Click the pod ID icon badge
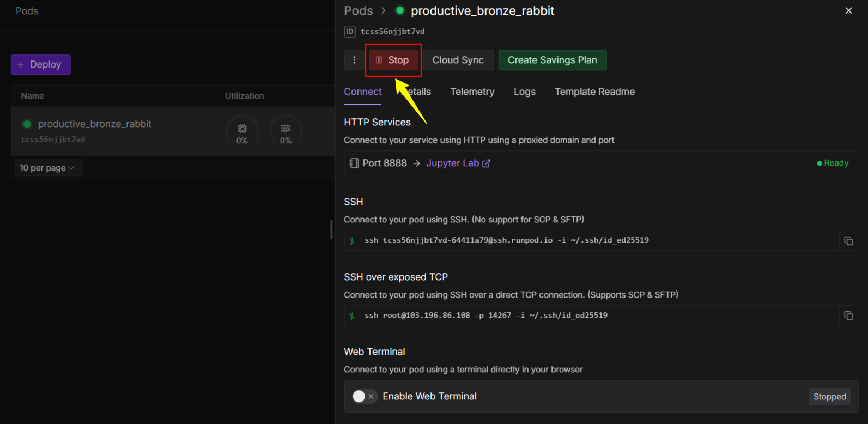Screen dimensions: 868x424 tap(350, 32)
